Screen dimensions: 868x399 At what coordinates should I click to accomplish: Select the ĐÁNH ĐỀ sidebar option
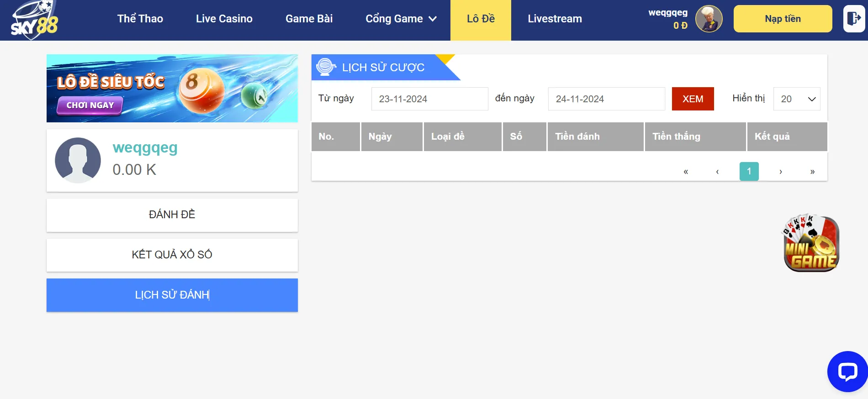[172, 215]
